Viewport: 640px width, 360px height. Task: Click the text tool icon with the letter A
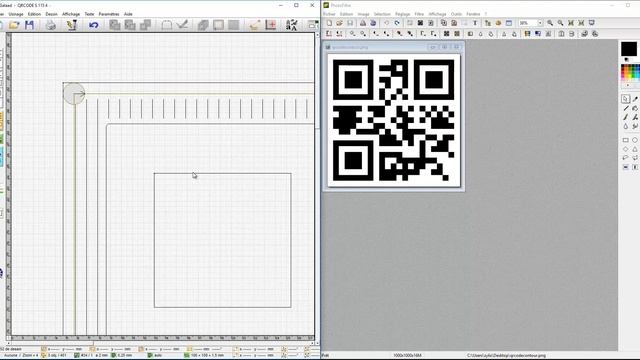click(x=291, y=25)
